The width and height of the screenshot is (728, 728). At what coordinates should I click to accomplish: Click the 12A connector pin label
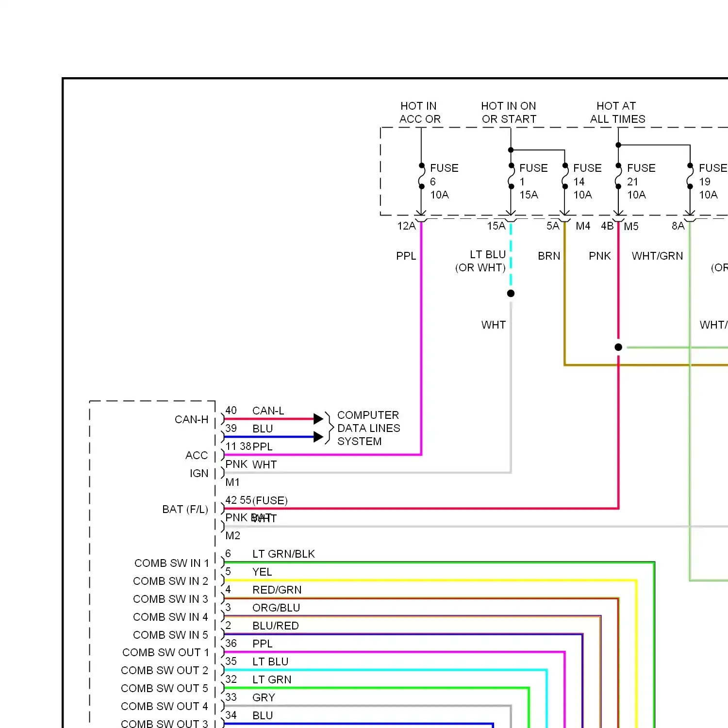pyautogui.click(x=407, y=226)
